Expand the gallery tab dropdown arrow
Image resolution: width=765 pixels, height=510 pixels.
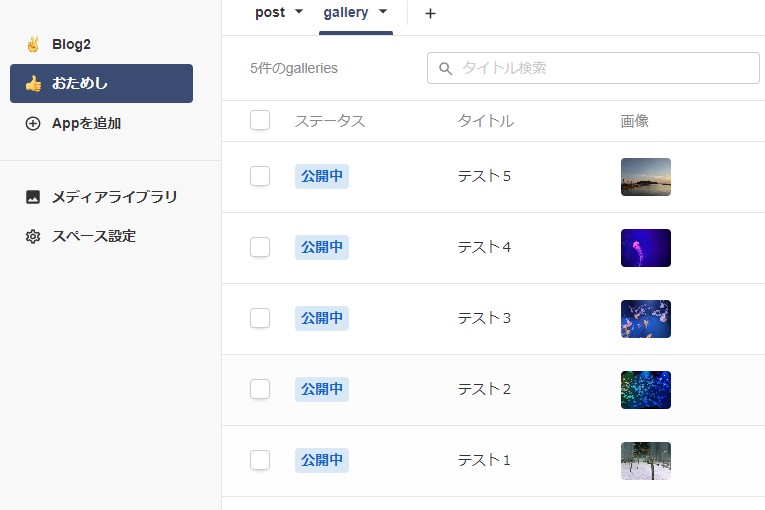click(x=383, y=13)
